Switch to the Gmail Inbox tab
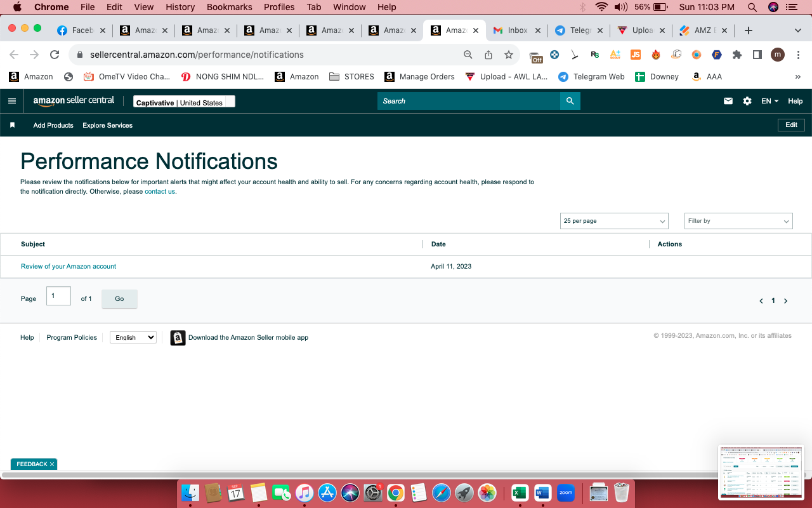 [x=516, y=30]
